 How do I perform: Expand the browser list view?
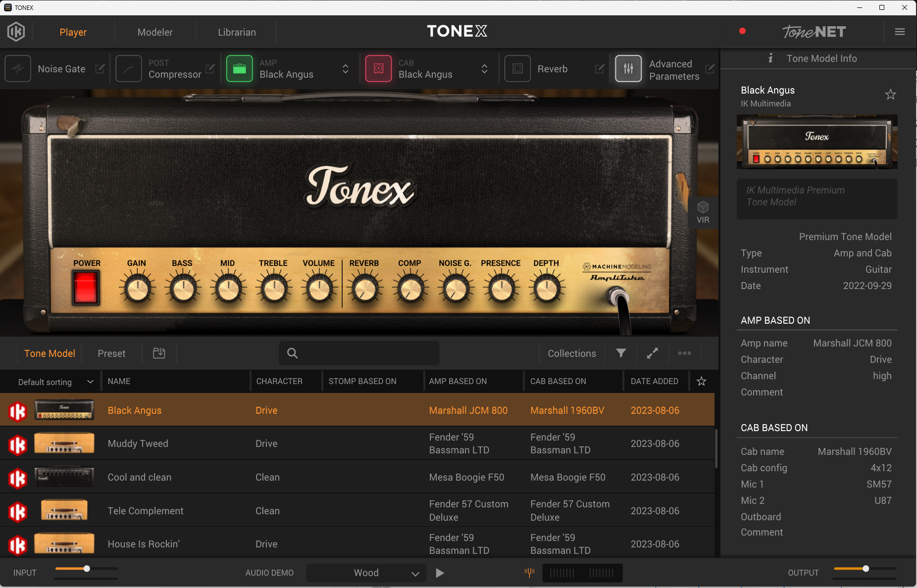[653, 353]
